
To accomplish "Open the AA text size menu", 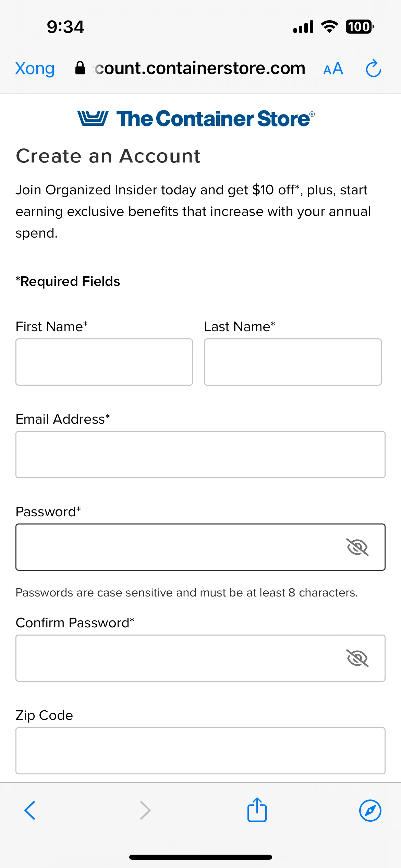I will coord(333,69).
